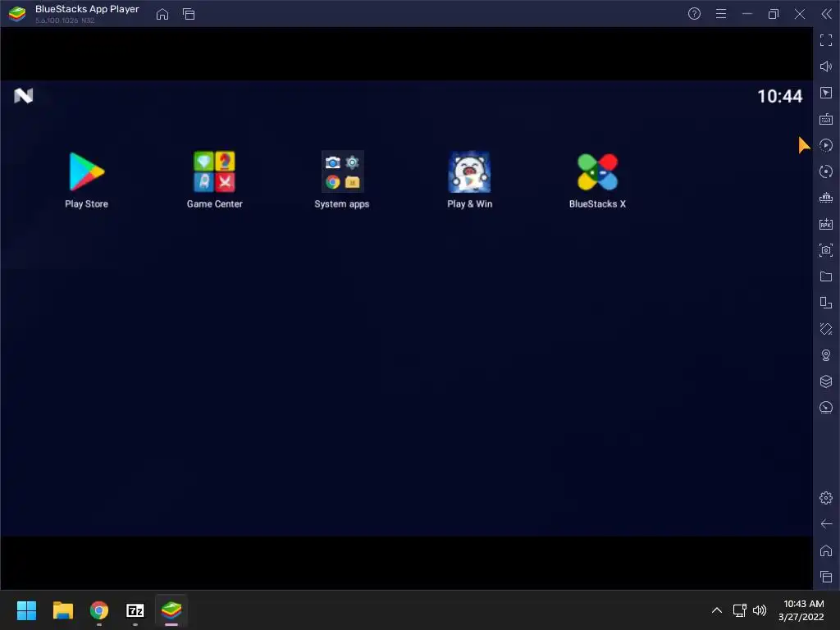This screenshot has height=630, width=840.
Task: Open BlueStacks settings gear
Action: [826, 498]
